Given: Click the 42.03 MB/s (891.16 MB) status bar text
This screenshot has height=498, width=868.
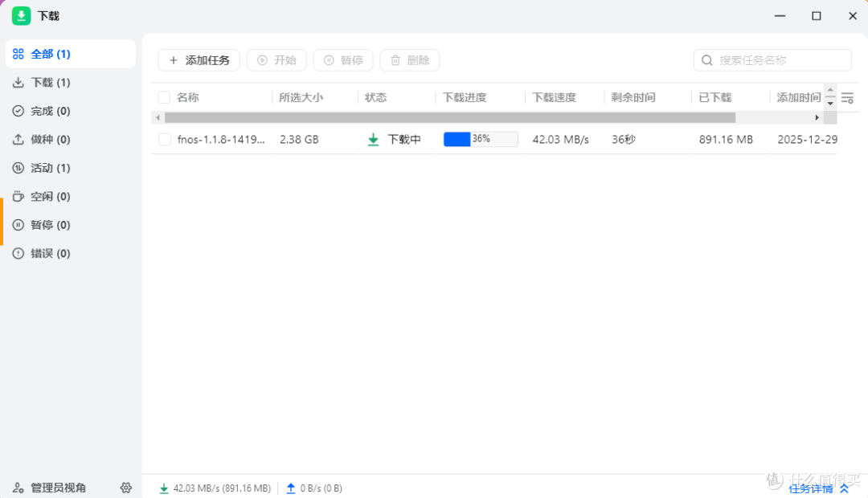Looking at the screenshot, I should tap(222, 488).
